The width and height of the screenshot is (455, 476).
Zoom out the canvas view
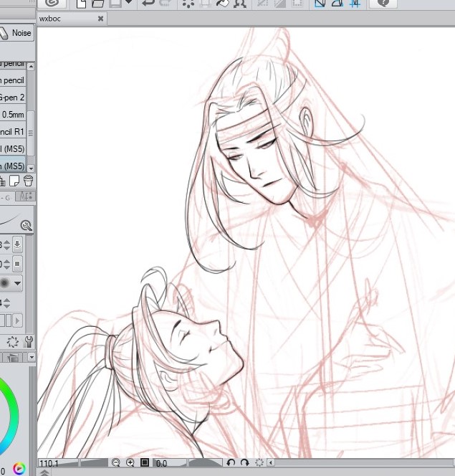tap(115, 462)
